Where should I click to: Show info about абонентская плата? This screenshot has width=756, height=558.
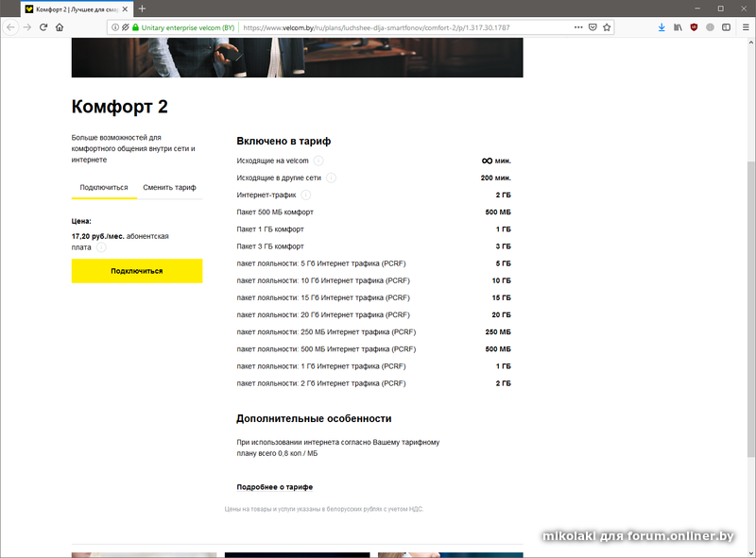pyautogui.click(x=101, y=247)
